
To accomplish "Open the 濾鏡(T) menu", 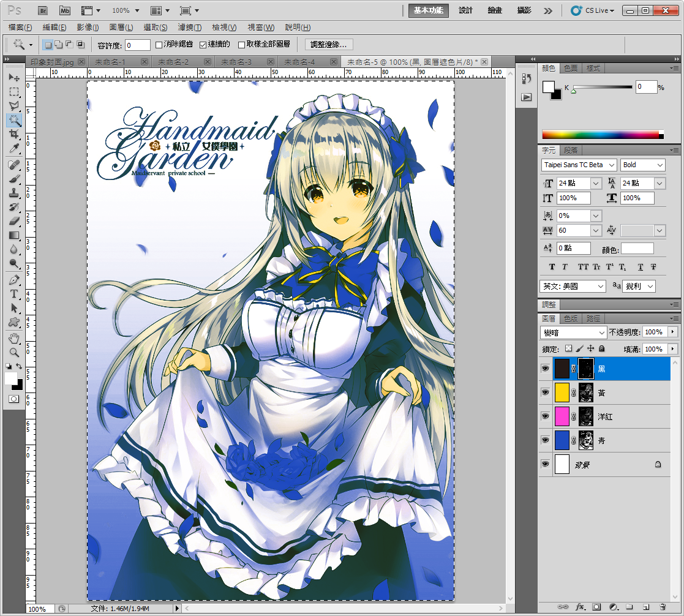I will (x=189, y=28).
